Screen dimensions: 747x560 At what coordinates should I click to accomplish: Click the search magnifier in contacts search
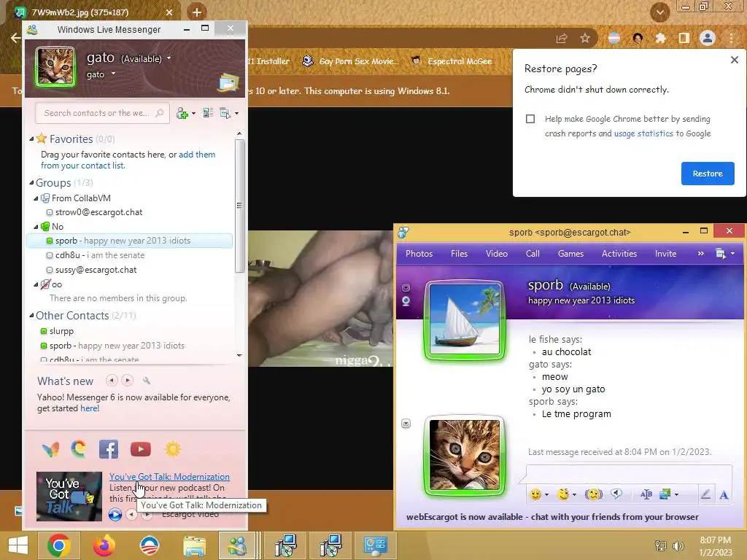(x=160, y=113)
